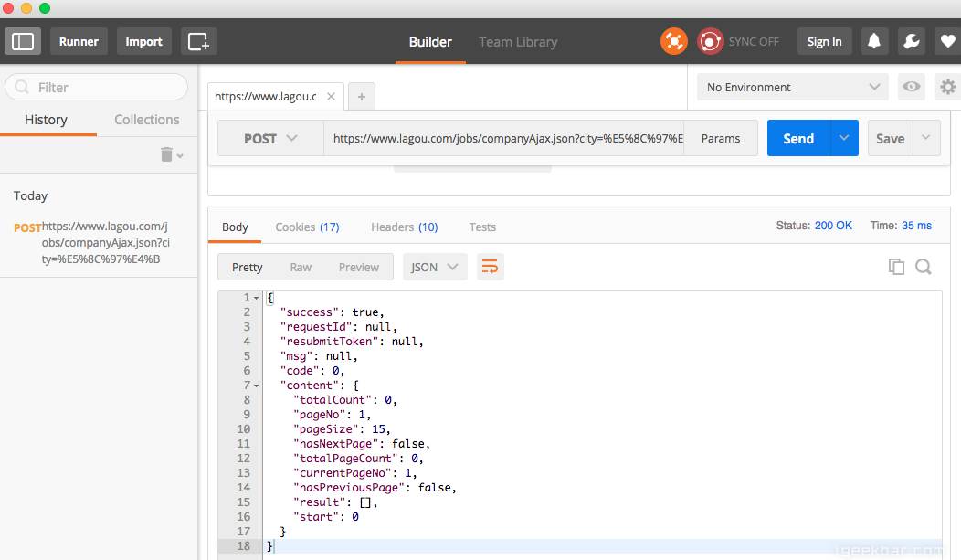Open the JSON format dropdown
Viewport: 961px width, 560px height.
coord(435,267)
